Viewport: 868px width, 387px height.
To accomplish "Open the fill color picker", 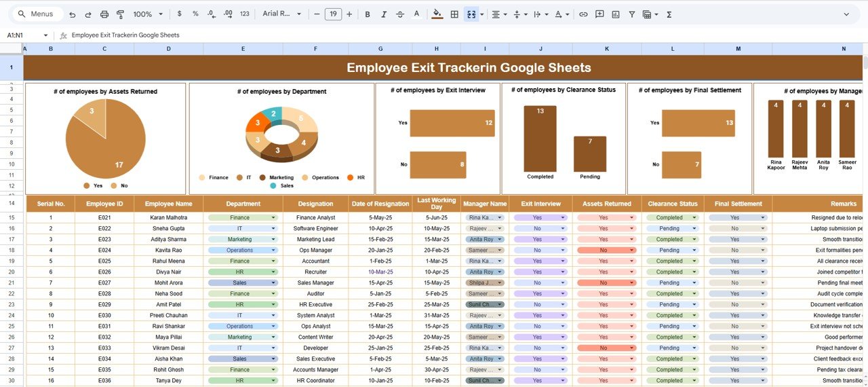I will [437, 14].
